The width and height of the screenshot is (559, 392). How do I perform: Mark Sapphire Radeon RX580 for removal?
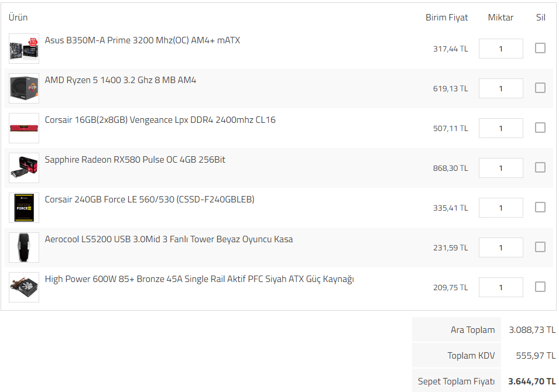[x=540, y=167]
